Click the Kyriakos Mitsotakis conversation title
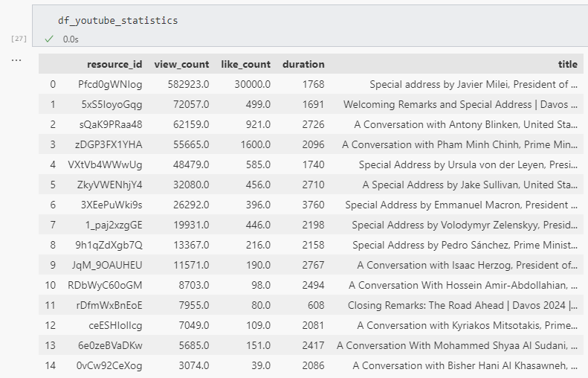Viewport: 588px width, 378px height. (x=468, y=325)
